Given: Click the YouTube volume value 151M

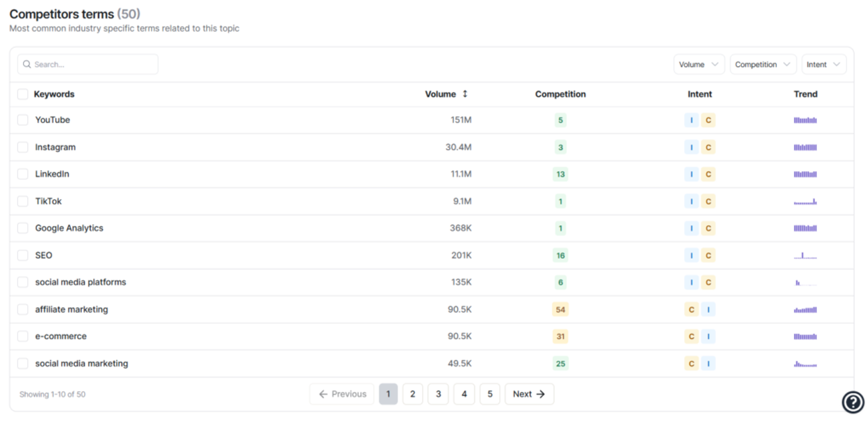Looking at the screenshot, I should point(461,120).
